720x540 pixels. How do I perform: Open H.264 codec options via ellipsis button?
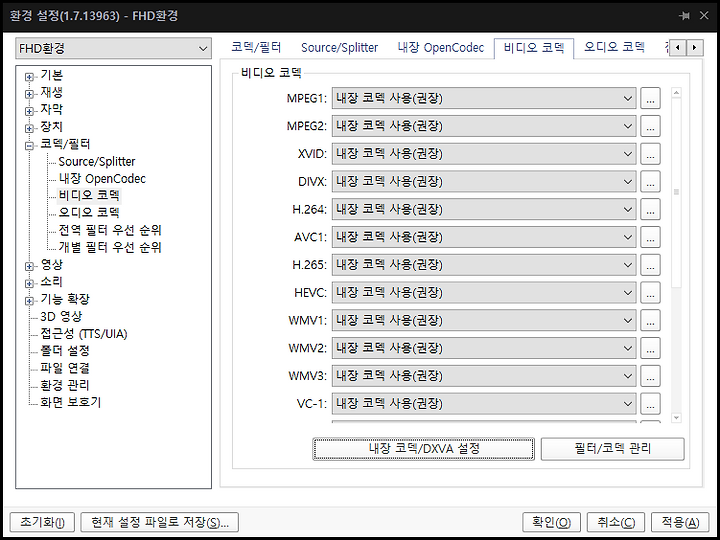click(x=650, y=209)
